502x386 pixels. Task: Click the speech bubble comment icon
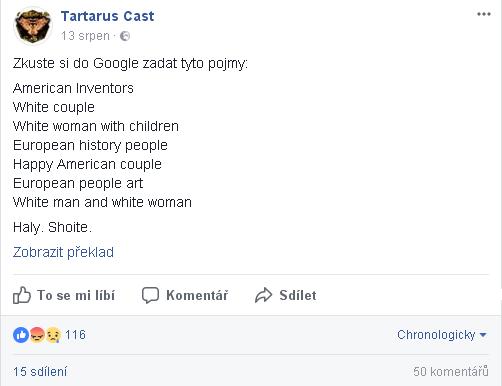coord(150,295)
